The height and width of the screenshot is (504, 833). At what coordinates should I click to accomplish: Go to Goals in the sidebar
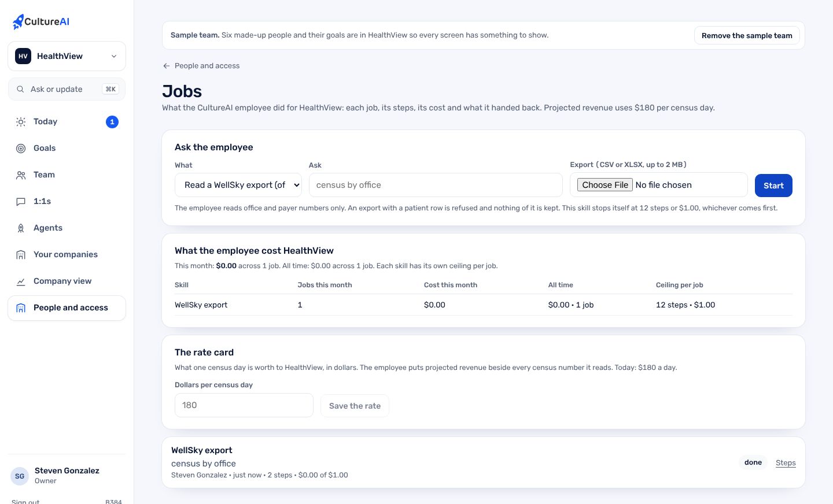point(67,149)
